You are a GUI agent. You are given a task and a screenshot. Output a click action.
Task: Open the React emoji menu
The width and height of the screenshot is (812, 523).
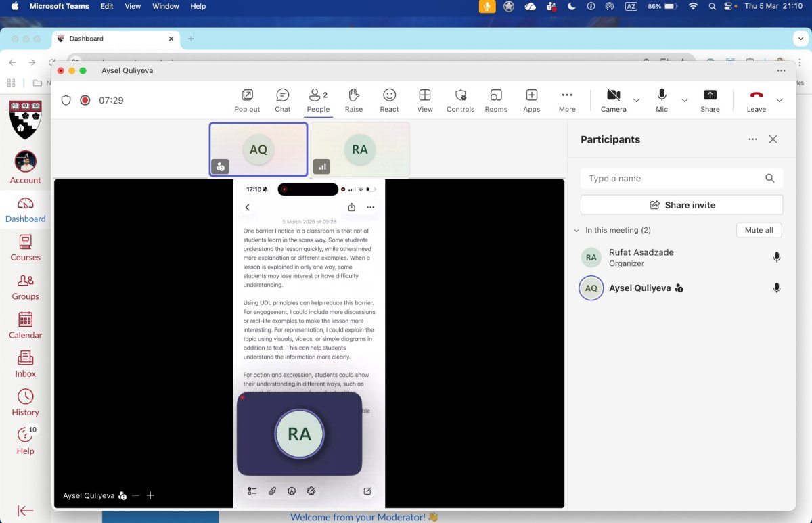pyautogui.click(x=389, y=100)
